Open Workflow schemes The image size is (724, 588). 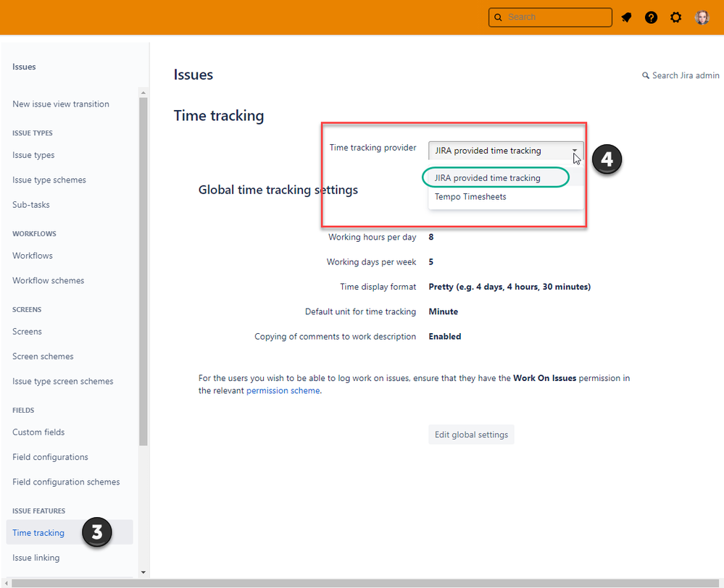pos(48,281)
